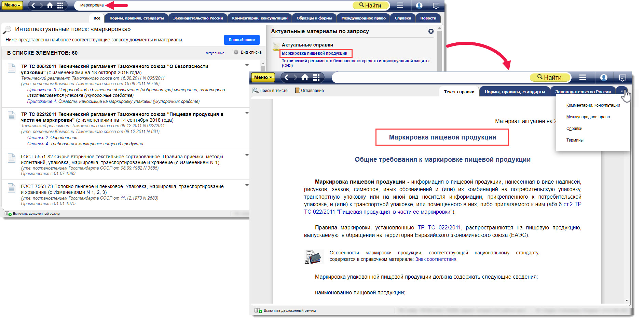
Task: Open the user profile icon in the front window
Action: (604, 78)
